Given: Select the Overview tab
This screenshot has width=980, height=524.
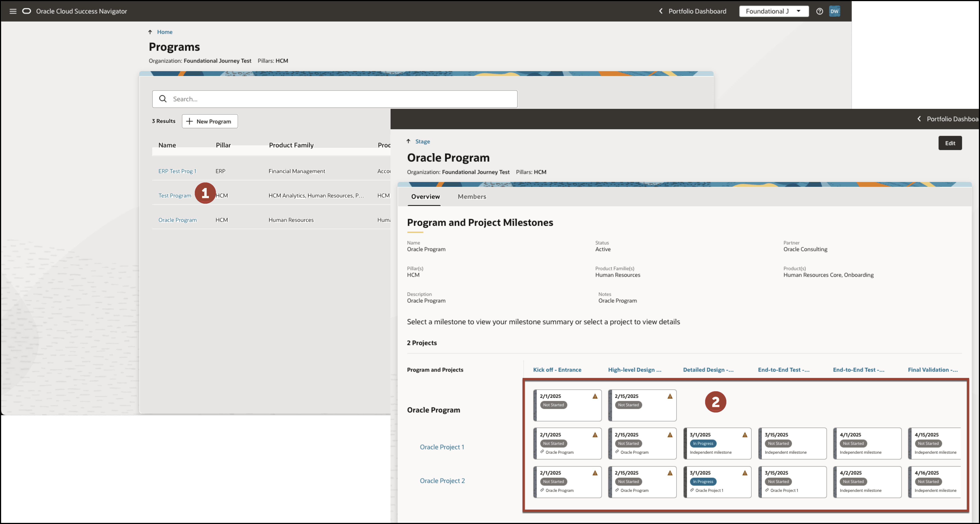Looking at the screenshot, I should coord(425,196).
